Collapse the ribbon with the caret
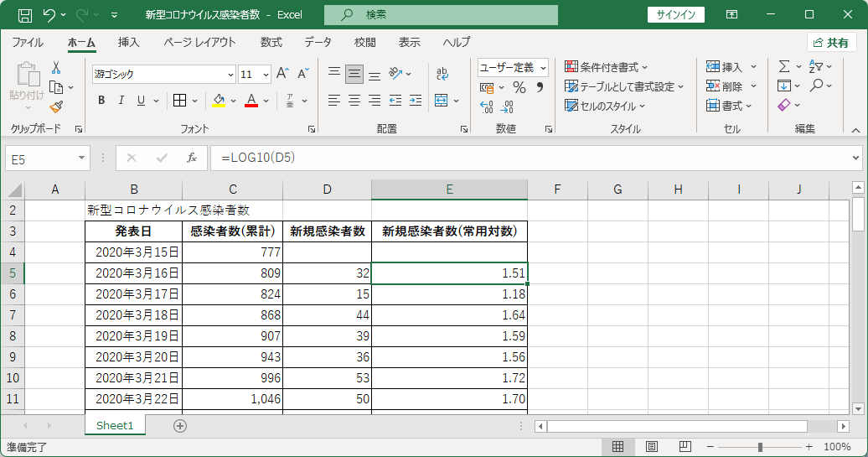The image size is (868, 457). [x=855, y=130]
